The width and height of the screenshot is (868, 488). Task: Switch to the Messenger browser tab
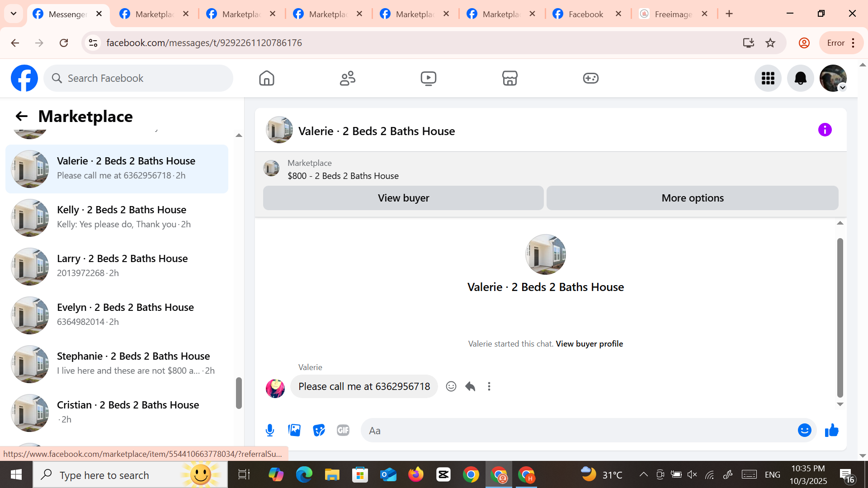click(x=68, y=14)
